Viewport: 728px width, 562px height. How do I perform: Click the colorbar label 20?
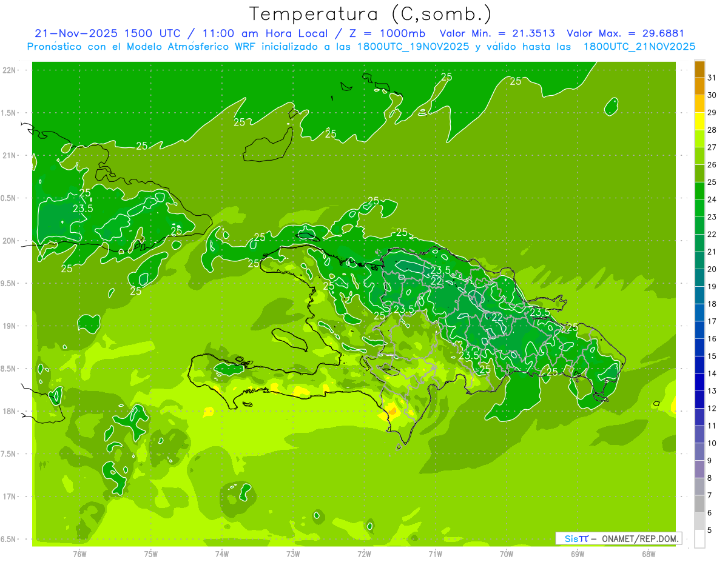[712, 269]
